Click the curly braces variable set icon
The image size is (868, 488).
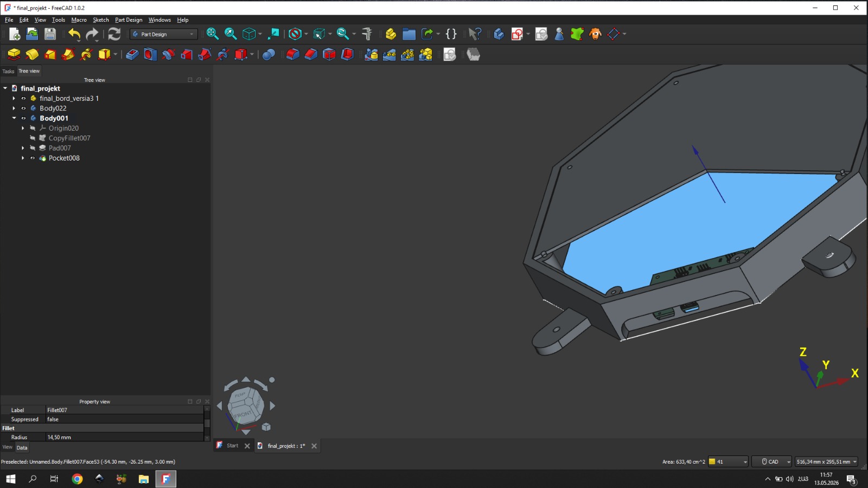coord(451,34)
